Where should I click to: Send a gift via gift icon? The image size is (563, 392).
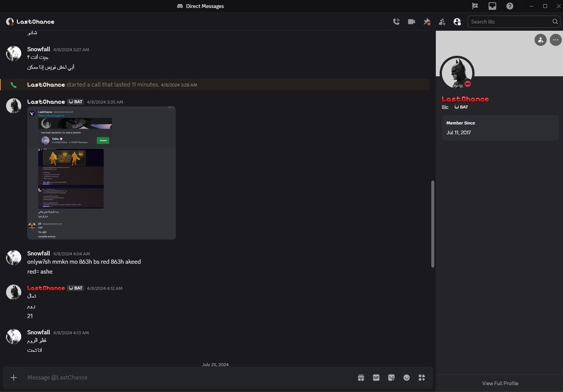361,377
